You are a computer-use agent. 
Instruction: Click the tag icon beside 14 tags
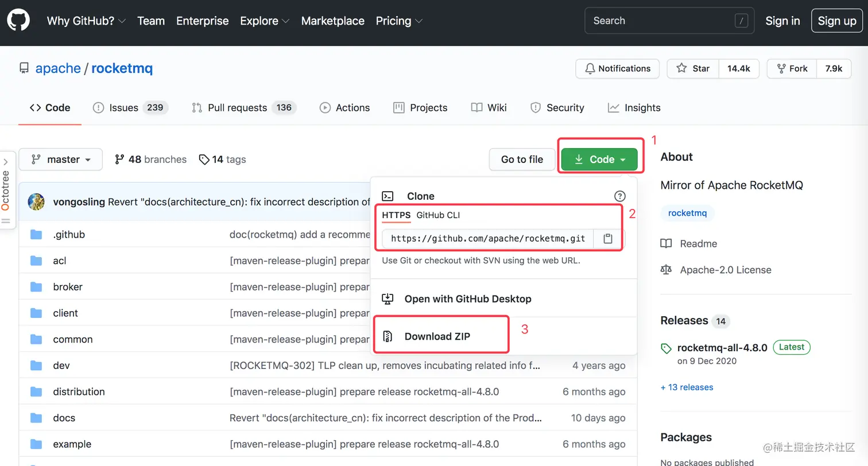204,160
